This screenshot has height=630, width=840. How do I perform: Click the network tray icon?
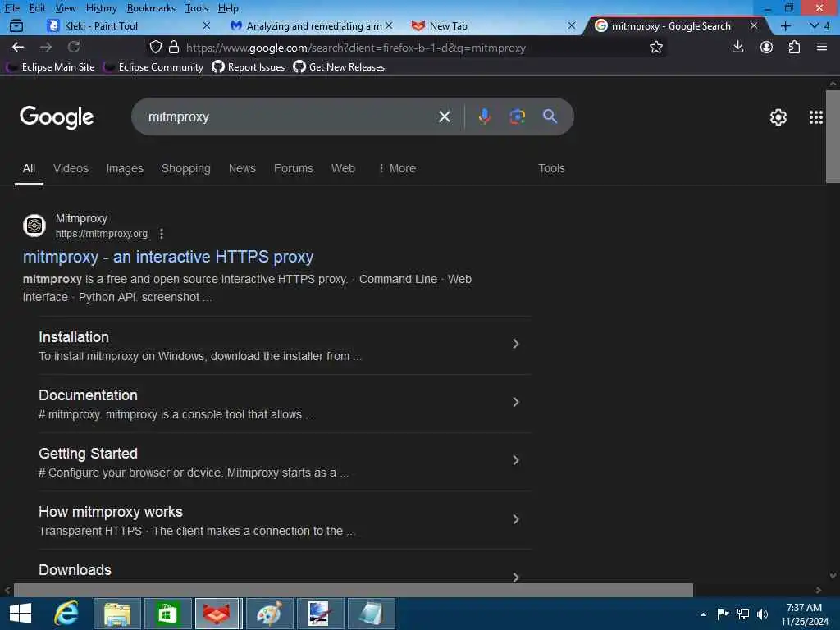click(x=743, y=614)
